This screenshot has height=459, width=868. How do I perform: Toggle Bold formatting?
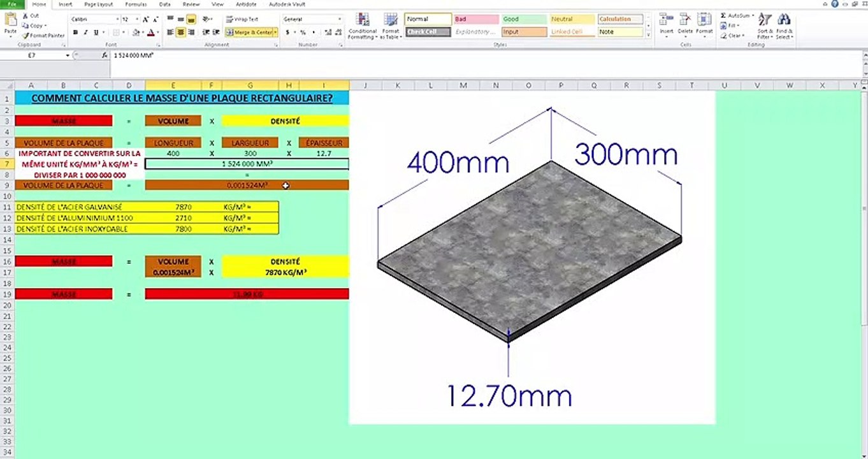76,32
